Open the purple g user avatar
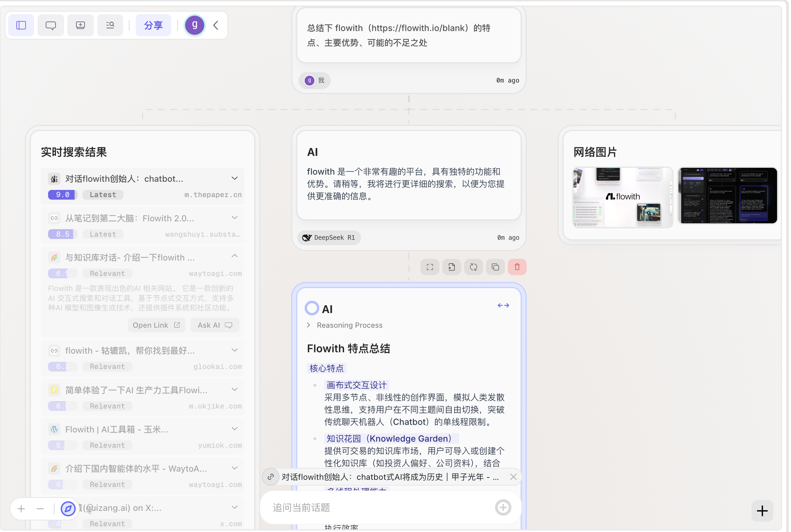791x532 pixels. tap(195, 25)
